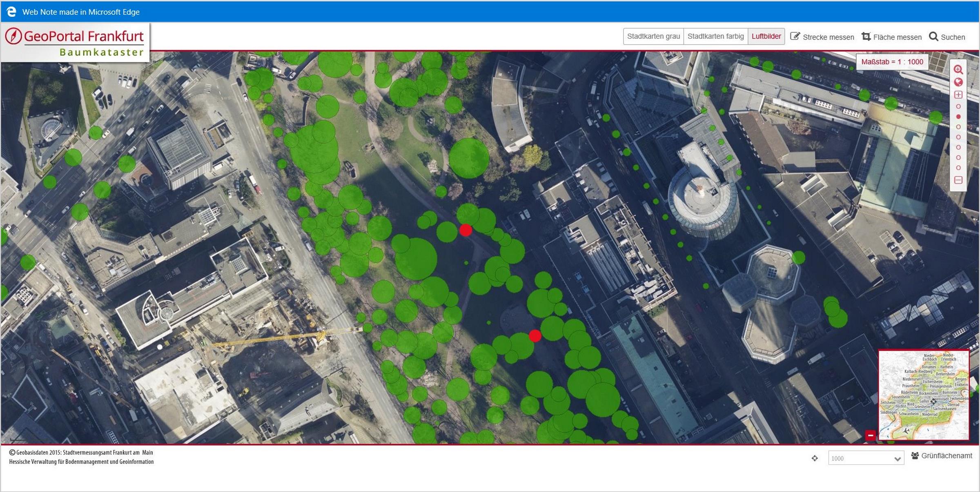This screenshot has height=492, width=980.
Task: Collapse overview map with red minus button
Action: pyautogui.click(x=870, y=435)
